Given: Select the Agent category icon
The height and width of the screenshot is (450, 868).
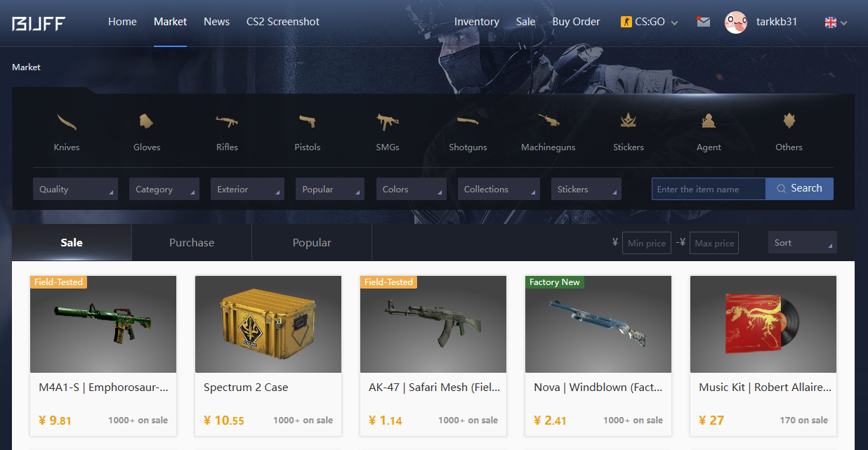Looking at the screenshot, I should pos(709,121).
